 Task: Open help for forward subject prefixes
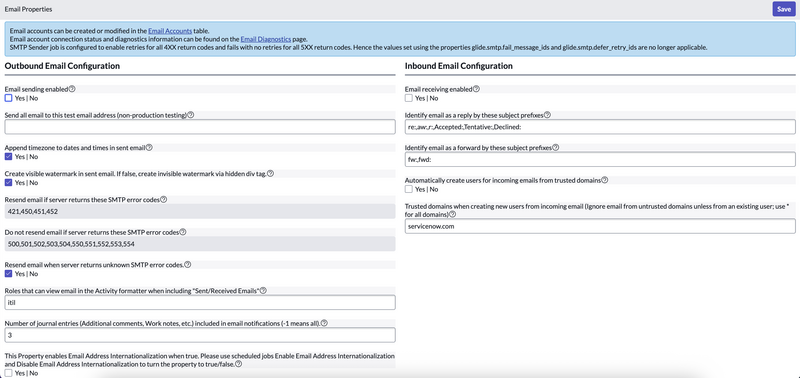tap(556, 147)
